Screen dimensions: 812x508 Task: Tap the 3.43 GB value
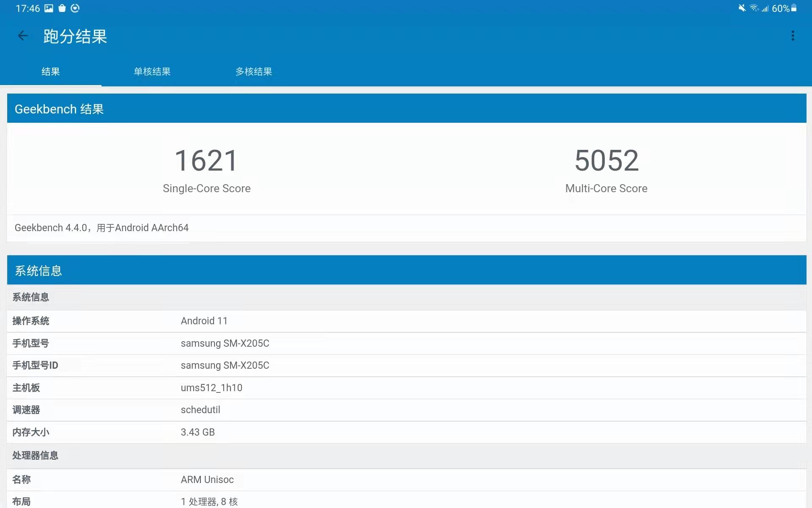(198, 432)
